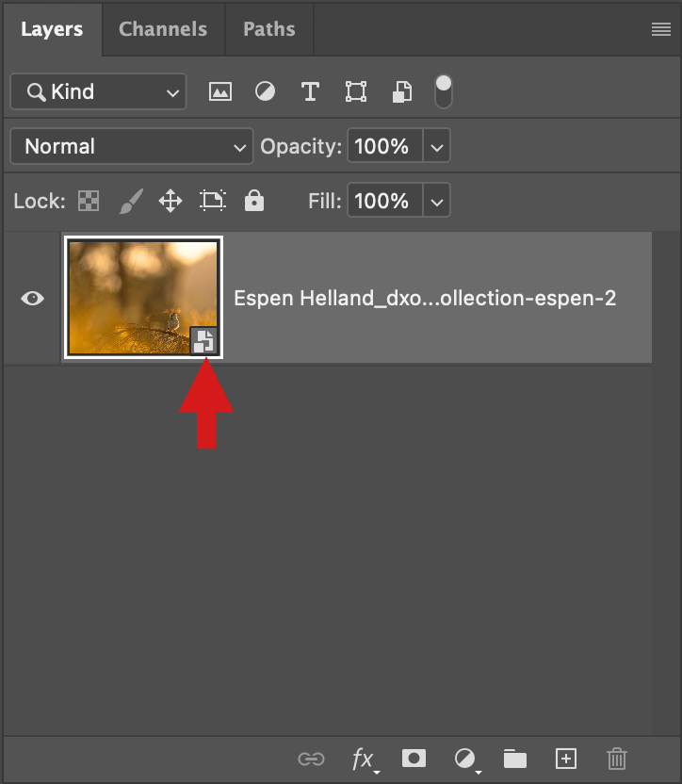Click the Opacity 100% field

pos(385,146)
